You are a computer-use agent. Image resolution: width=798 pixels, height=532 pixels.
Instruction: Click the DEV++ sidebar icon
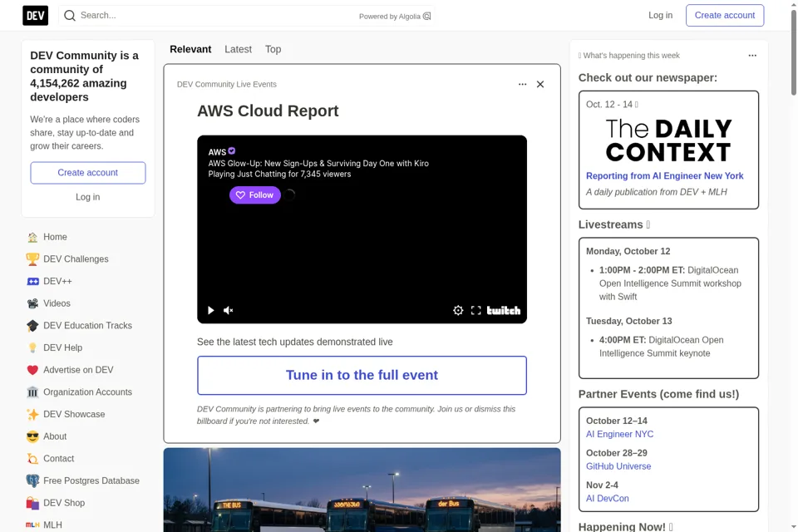[32, 282]
